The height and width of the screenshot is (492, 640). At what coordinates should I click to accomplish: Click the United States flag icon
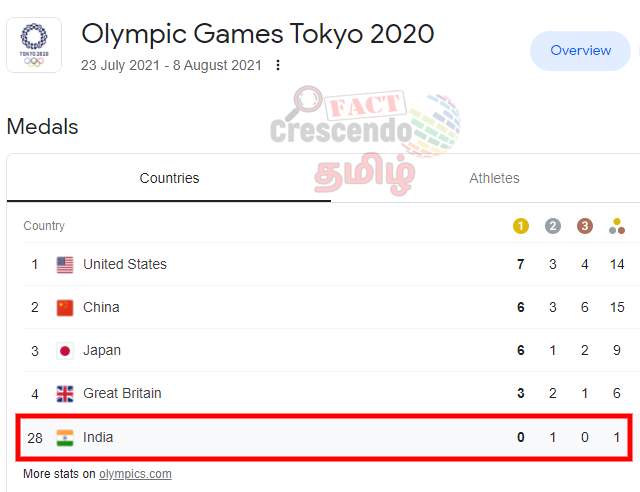pos(65,265)
